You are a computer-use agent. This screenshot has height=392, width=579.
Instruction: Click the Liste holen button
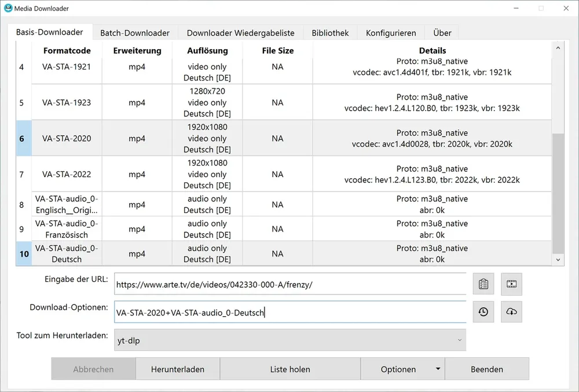click(290, 369)
